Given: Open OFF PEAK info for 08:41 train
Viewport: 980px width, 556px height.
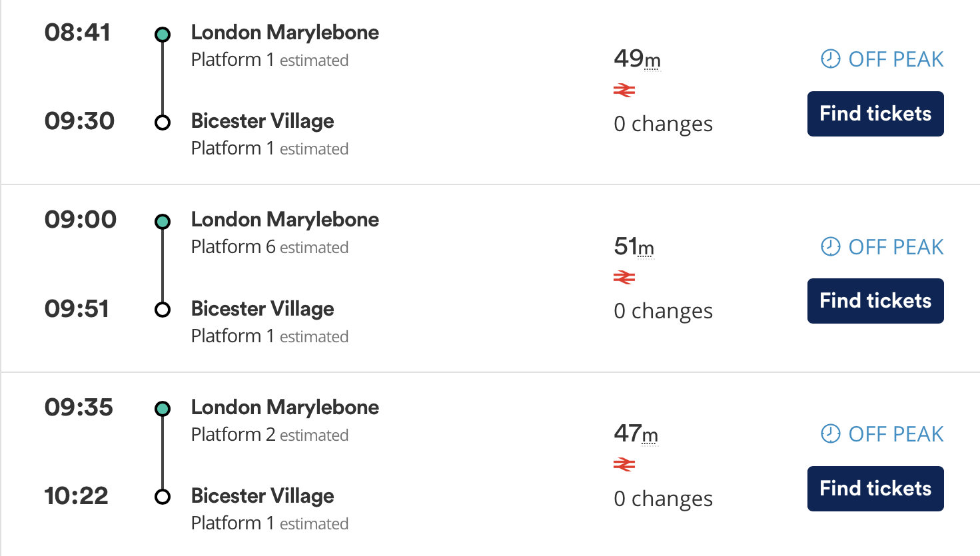Looking at the screenshot, I should 895,59.
